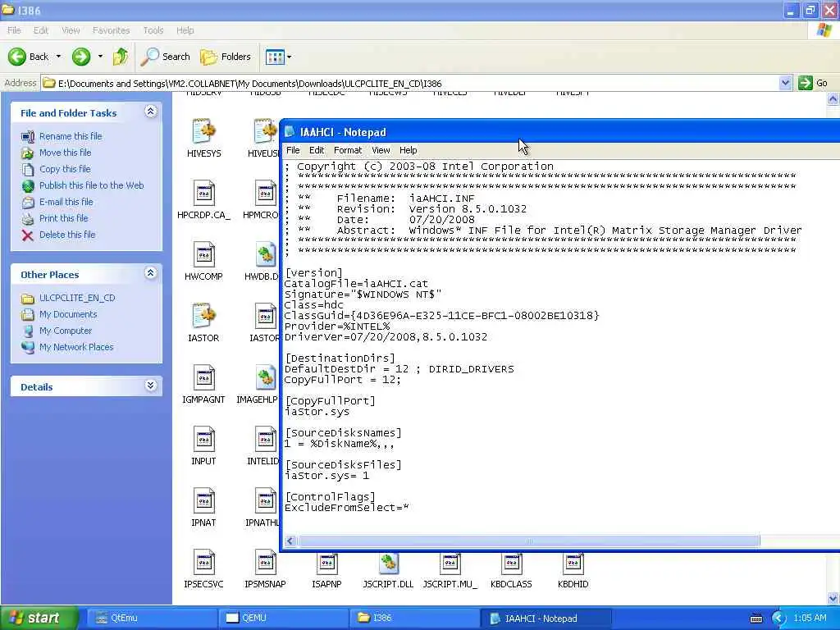
Task: Go back using the Back arrow button
Action: click(28, 57)
